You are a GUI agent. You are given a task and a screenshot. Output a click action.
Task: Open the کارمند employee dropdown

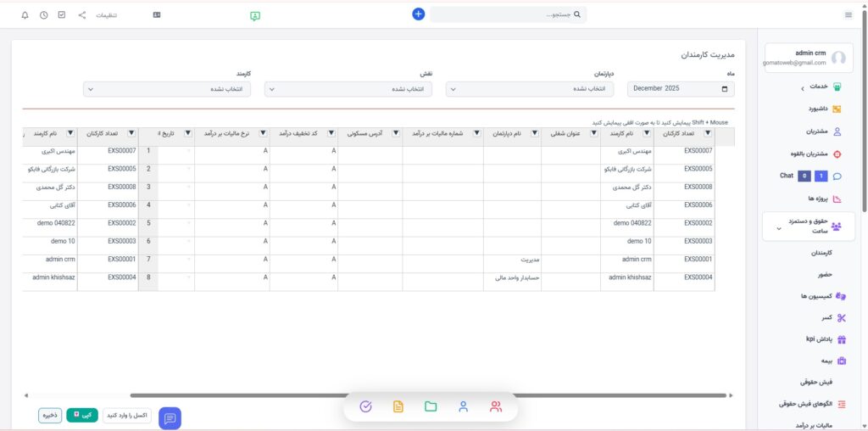[x=167, y=88]
